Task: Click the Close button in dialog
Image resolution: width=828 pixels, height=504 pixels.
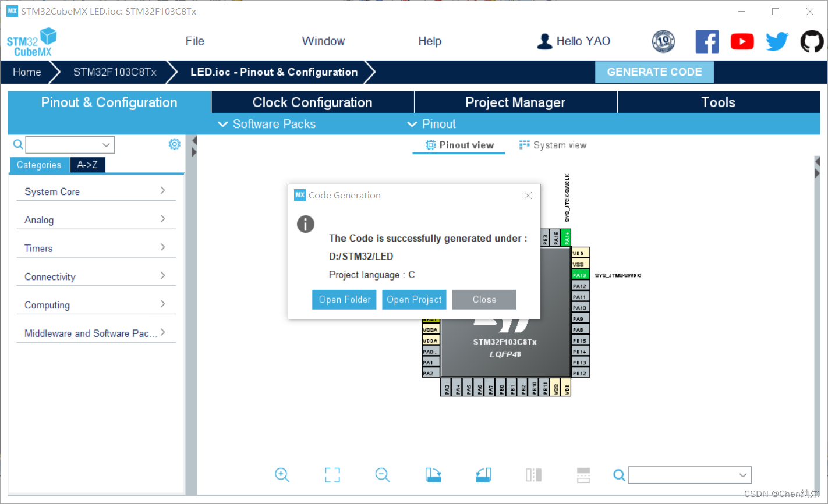Action: pyautogui.click(x=484, y=300)
